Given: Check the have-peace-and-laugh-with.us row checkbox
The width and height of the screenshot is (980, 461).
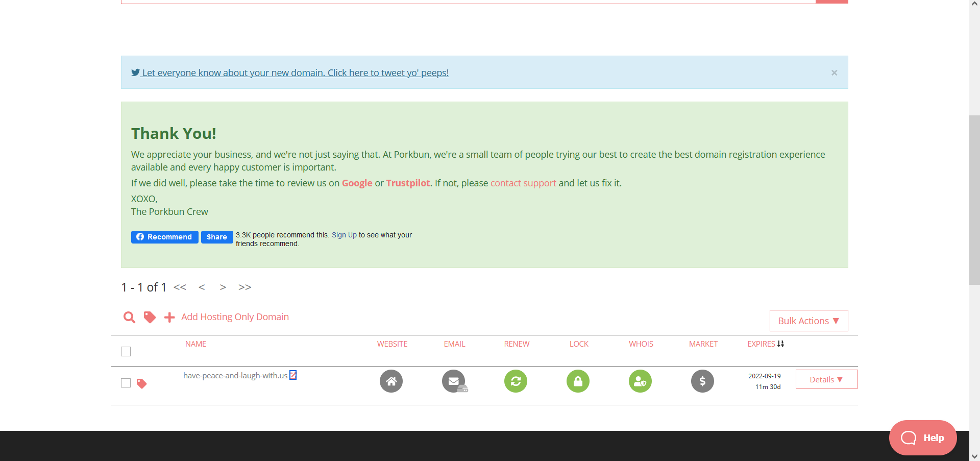Looking at the screenshot, I should 126,383.
